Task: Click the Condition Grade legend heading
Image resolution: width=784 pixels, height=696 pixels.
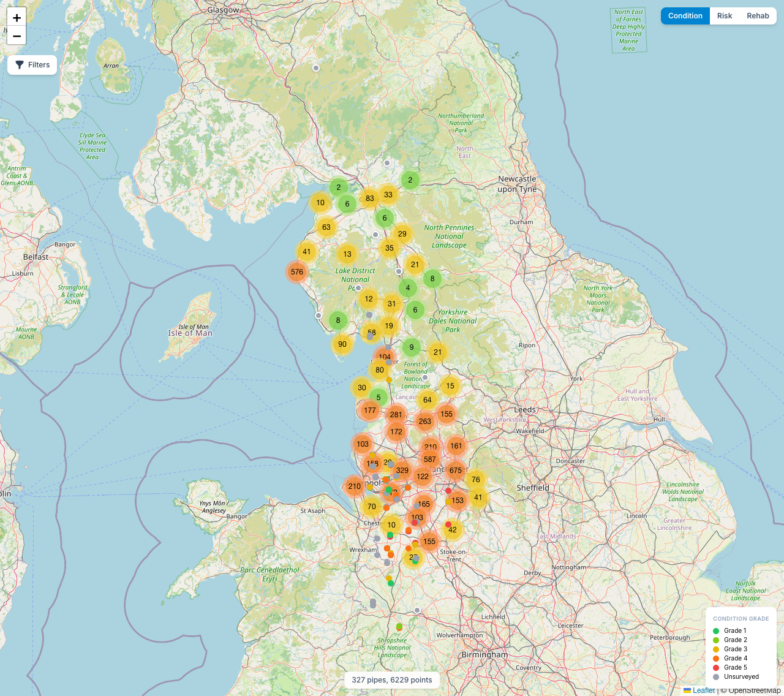Action: (741, 619)
